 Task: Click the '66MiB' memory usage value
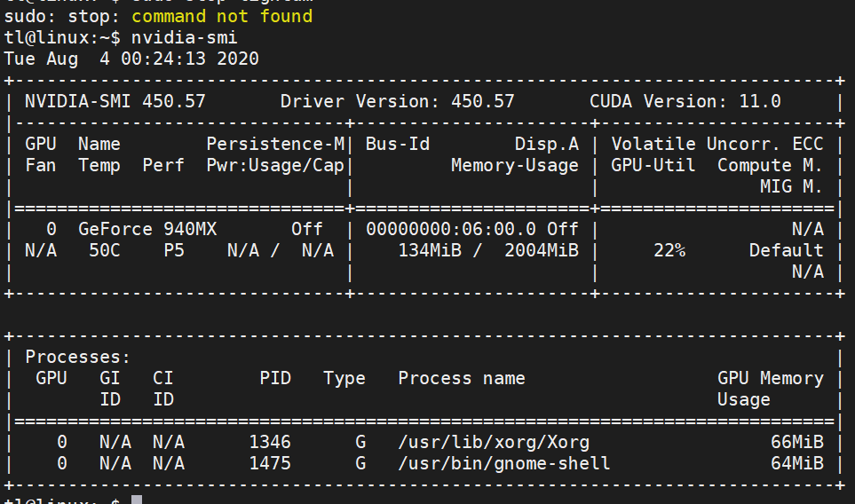(797, 442)
